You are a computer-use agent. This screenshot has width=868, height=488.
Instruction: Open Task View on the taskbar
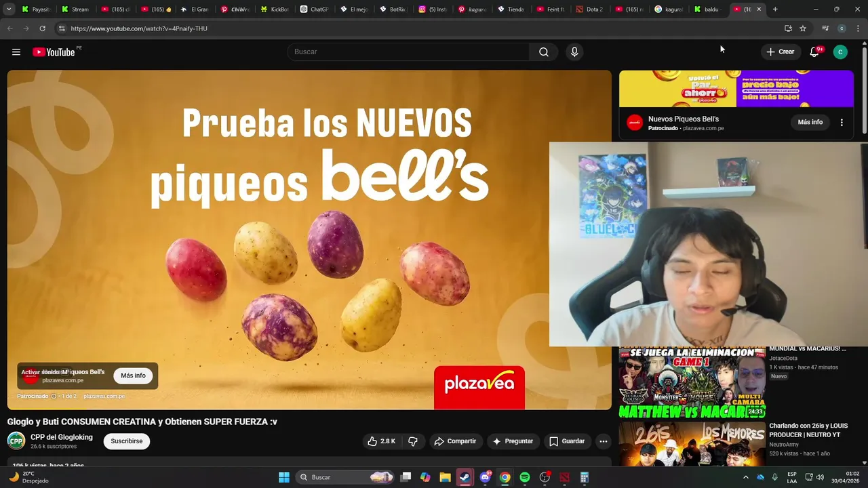[406, 477]
